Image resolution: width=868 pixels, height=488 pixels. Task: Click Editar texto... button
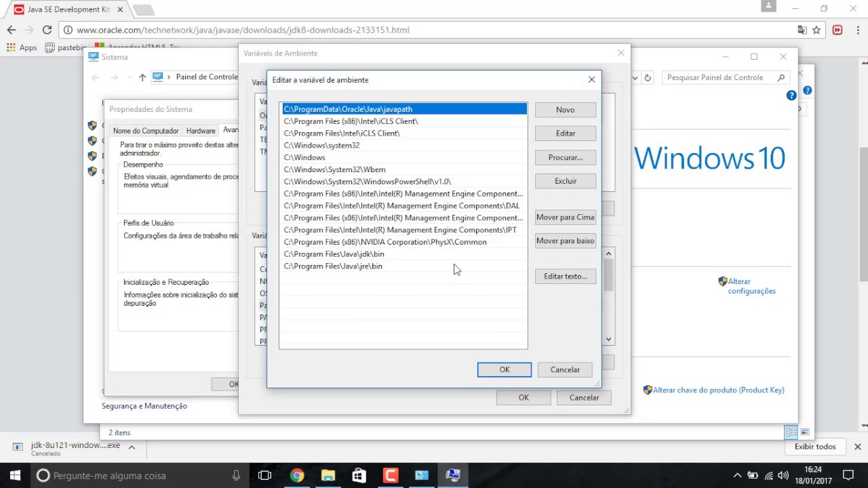pos(565,277)
